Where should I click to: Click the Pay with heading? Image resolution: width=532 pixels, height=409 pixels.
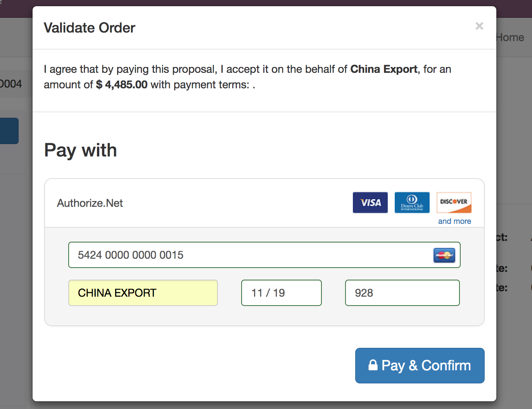click(x=81, y=150)
